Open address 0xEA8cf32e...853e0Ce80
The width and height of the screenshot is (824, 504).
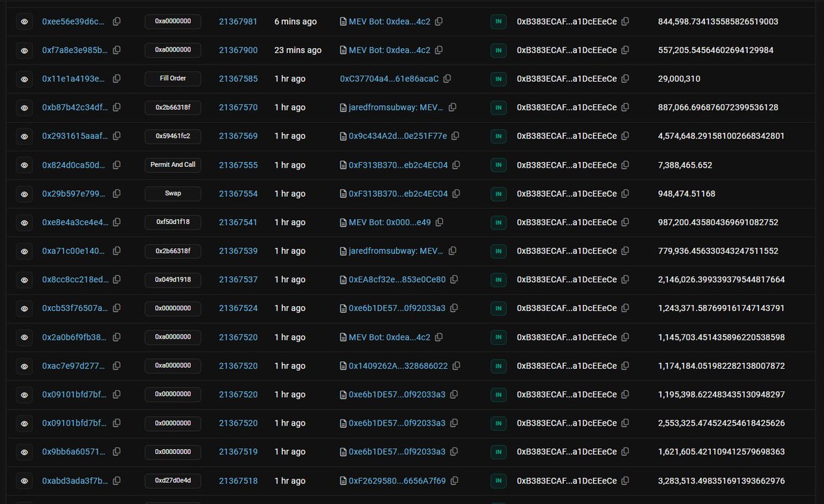pos(397,280)
